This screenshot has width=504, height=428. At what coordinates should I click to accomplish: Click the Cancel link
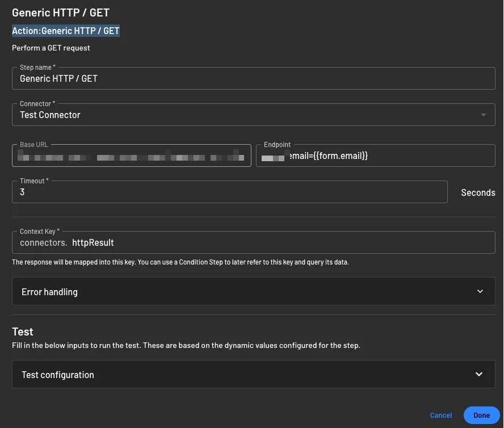440,415
